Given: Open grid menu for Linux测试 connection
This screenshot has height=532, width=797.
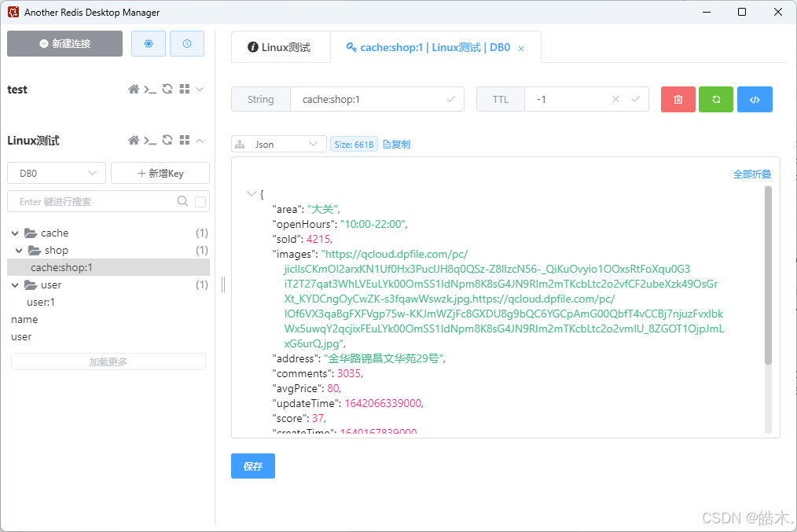Looking at the screenshot, I should (185, 140).
